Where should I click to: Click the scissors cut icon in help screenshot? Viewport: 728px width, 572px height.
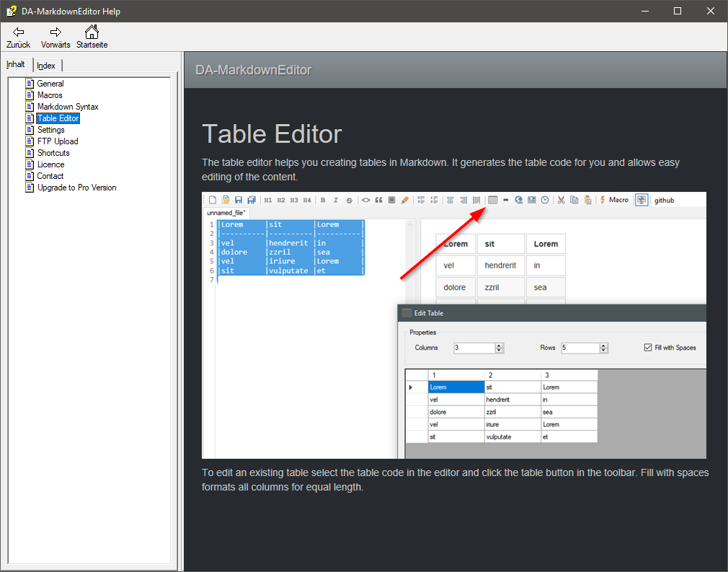tap(561, 201)
